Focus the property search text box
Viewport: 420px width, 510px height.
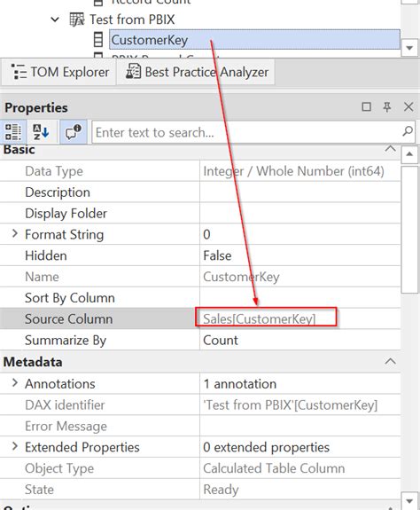247,132
